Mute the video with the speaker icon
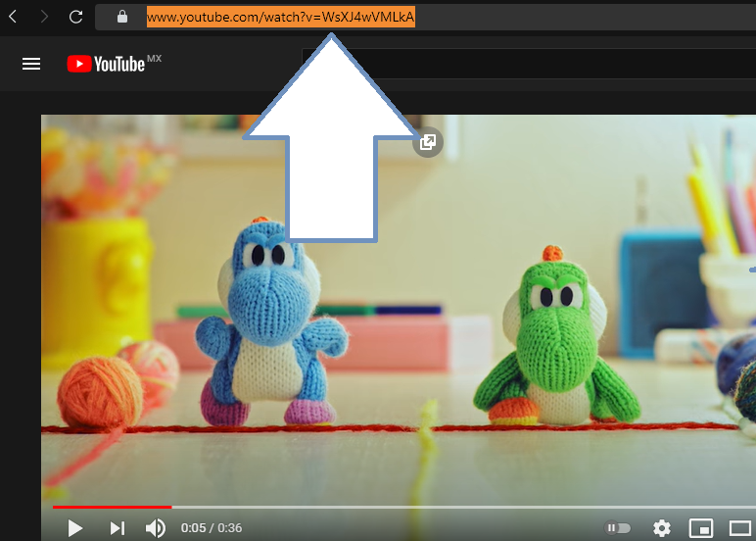The image size is (756, 541). [x=156, y=528]
